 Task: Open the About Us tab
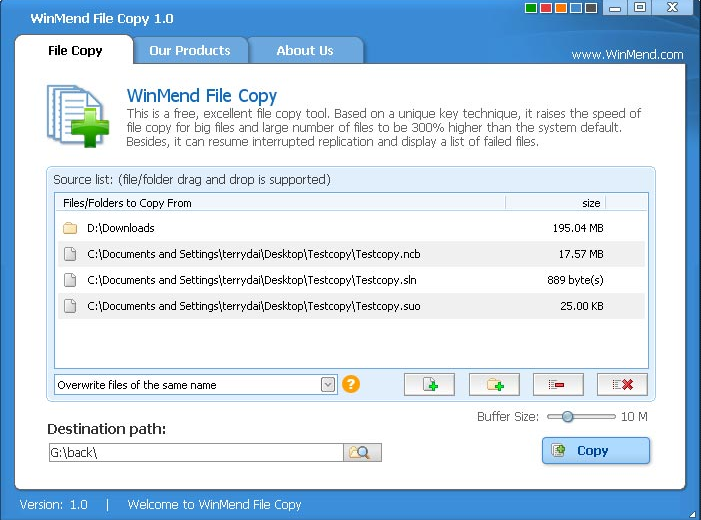pos(305,50)
